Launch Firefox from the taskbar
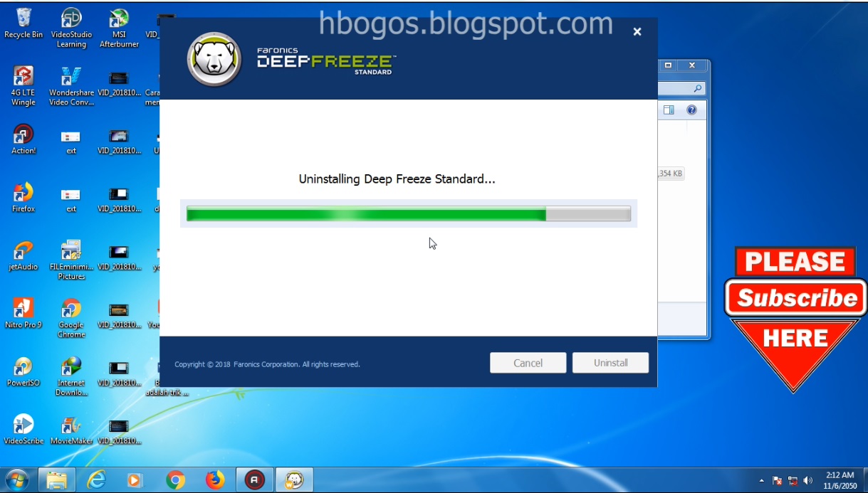The width and height of the screenshot is (868, 493). tap(215, 479)
